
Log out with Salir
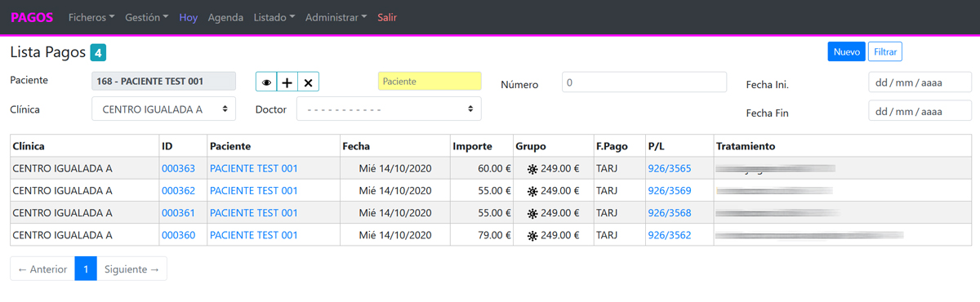tap(387, 17)
